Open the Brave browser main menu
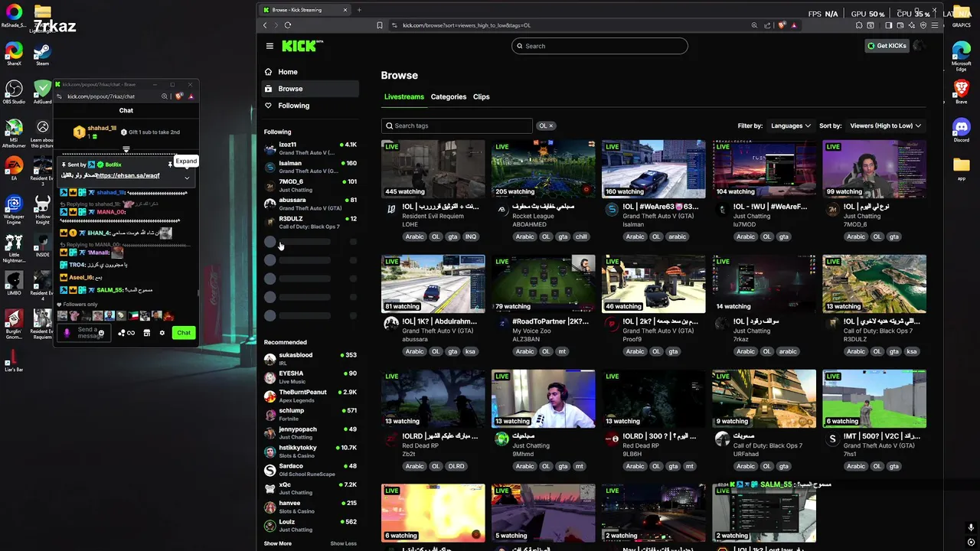 point(936,25)
